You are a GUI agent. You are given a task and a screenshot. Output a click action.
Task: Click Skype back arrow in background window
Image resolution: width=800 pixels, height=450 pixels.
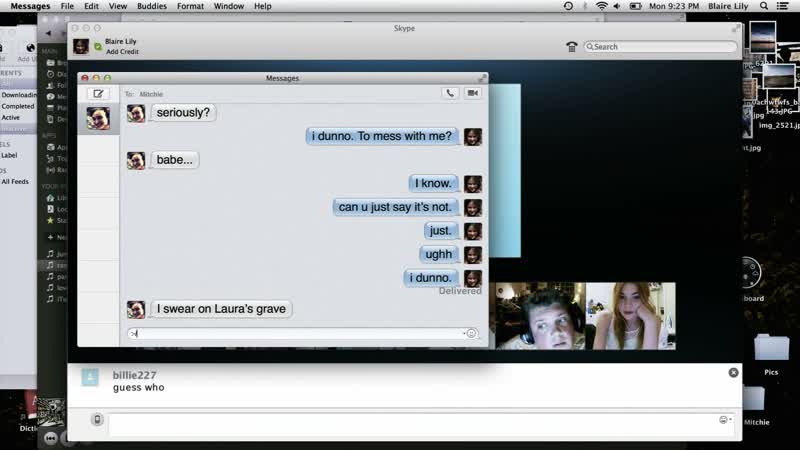(x=48, y=33)
